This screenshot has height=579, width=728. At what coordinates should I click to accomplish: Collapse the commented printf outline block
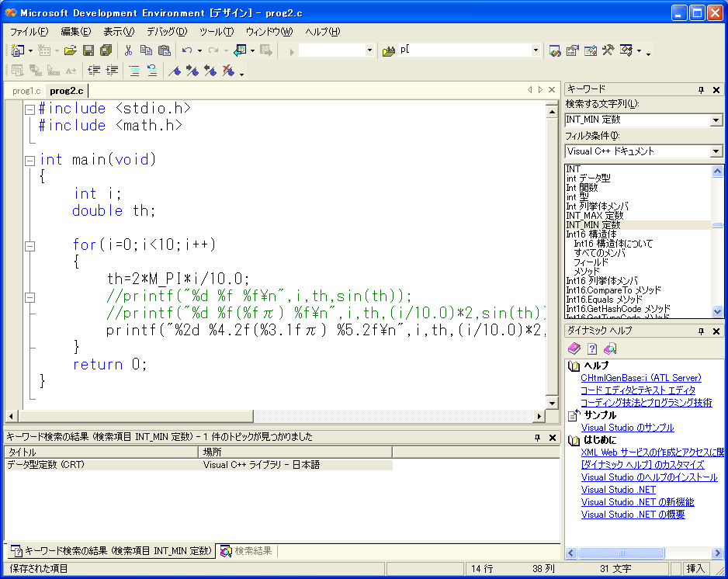pyautogui.click(x=29, y=297)
